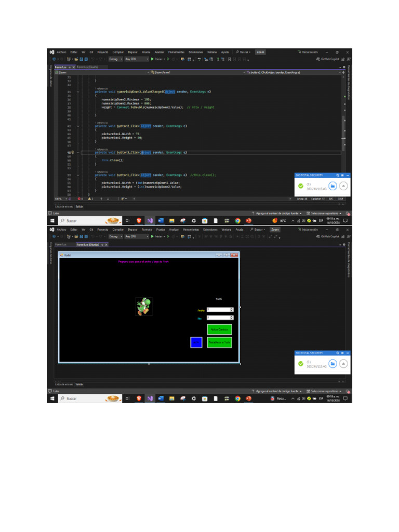399x532 pixels.
Task: Open Archivo menu in code editor window
Action: (61, 52)
